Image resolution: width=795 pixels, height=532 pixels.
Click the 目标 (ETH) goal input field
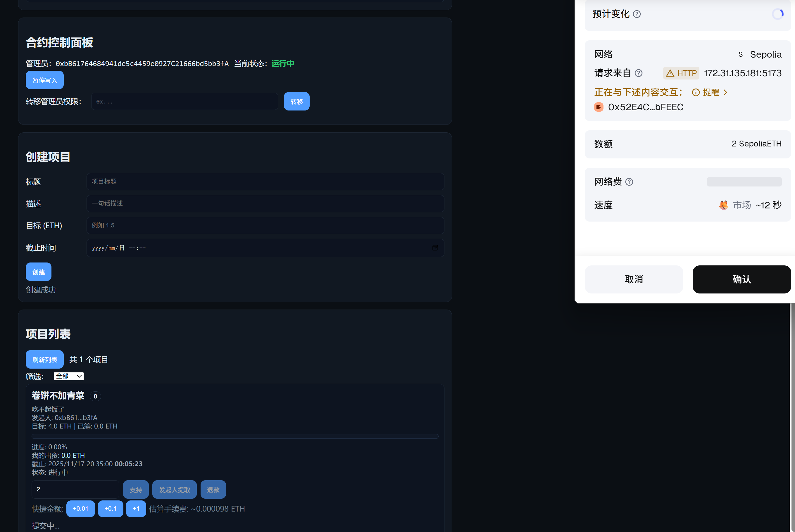(265, 225)
